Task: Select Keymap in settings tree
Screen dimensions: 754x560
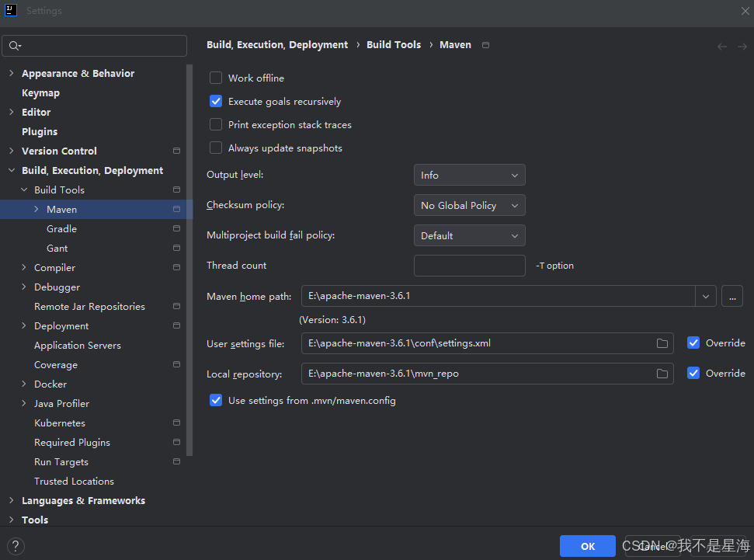Action: click(41, 93)
